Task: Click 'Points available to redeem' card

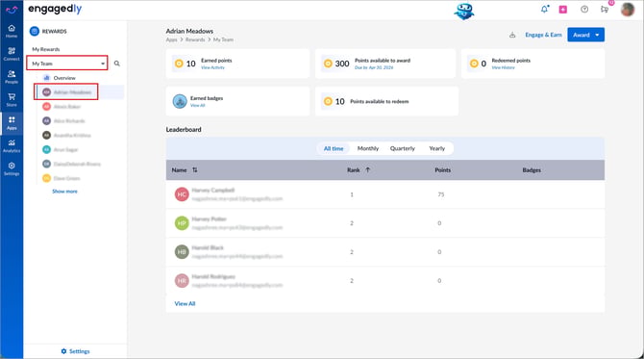Action: (x=386, y=101)
